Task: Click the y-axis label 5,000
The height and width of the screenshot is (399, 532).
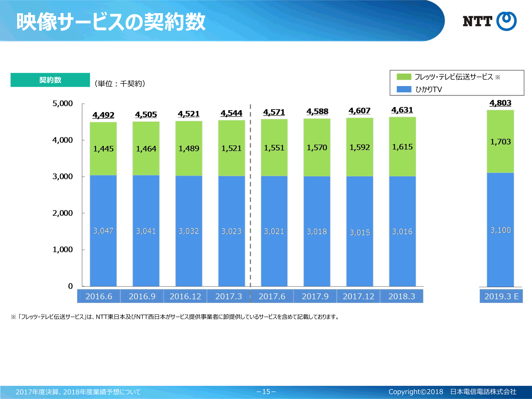Action: click(63, 104)
